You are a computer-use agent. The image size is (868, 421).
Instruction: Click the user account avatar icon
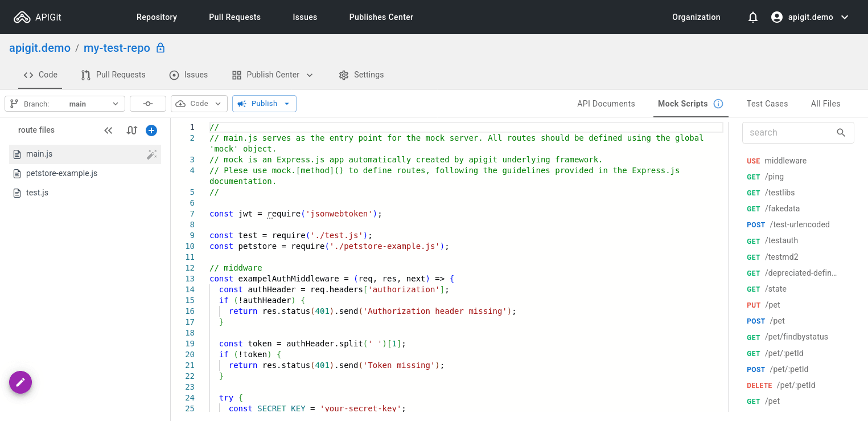tap(777, 17)
